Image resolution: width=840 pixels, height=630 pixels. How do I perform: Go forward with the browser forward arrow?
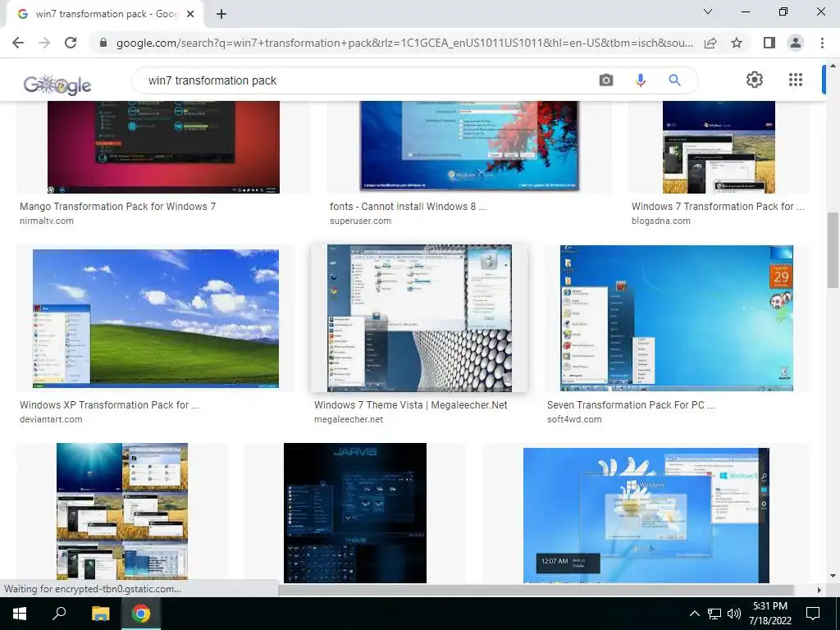click(x=44, y=43)
